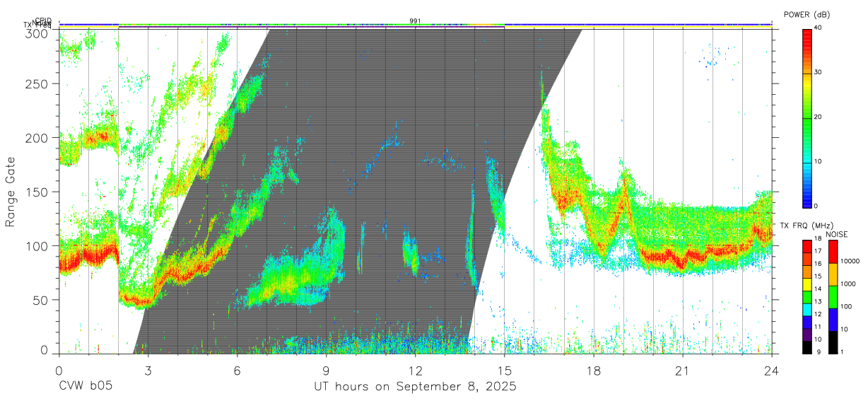Click the 30 tick on power scale
The image size is (868, 401).
tap(819, 72)
